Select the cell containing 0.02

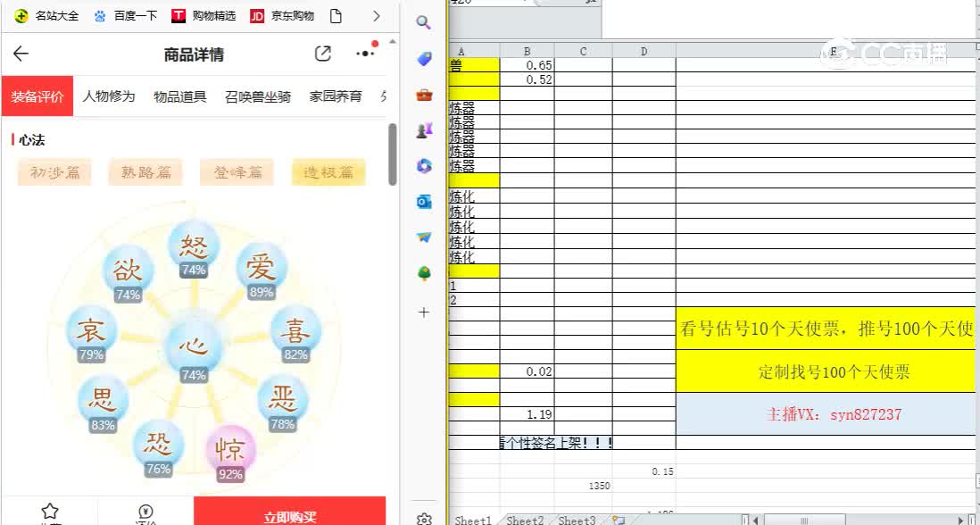pos(527,371)
